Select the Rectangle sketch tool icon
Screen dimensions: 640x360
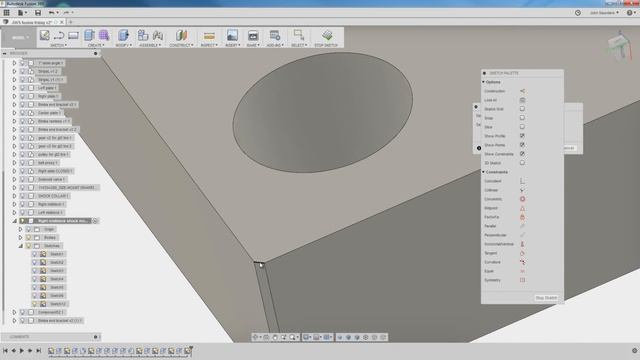[x=73, y=36]
